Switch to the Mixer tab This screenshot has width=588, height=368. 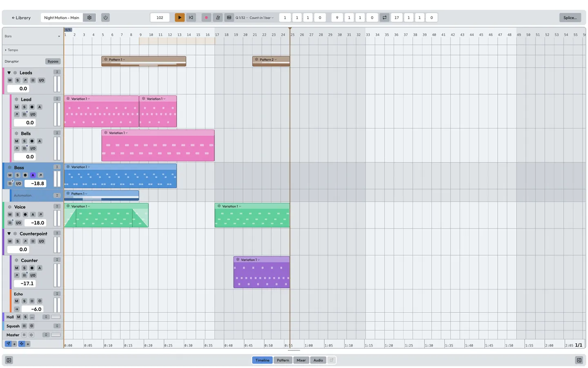301,360
